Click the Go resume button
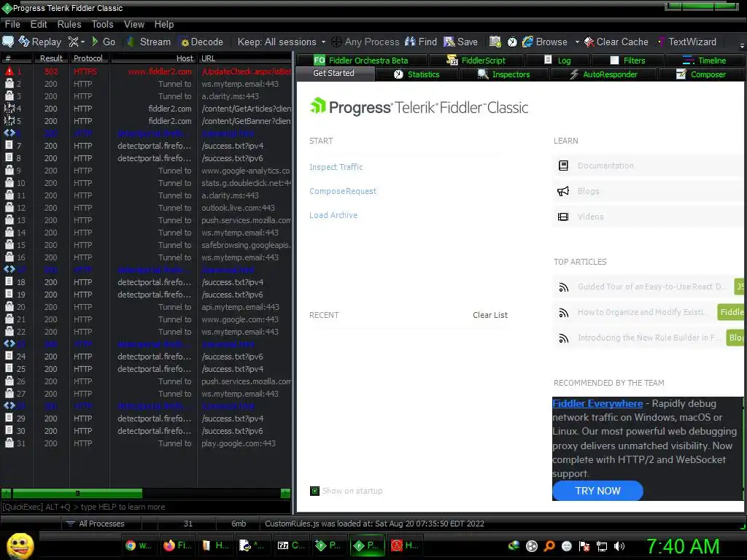This screenshot has width=747, height=560. click(103, 42)
